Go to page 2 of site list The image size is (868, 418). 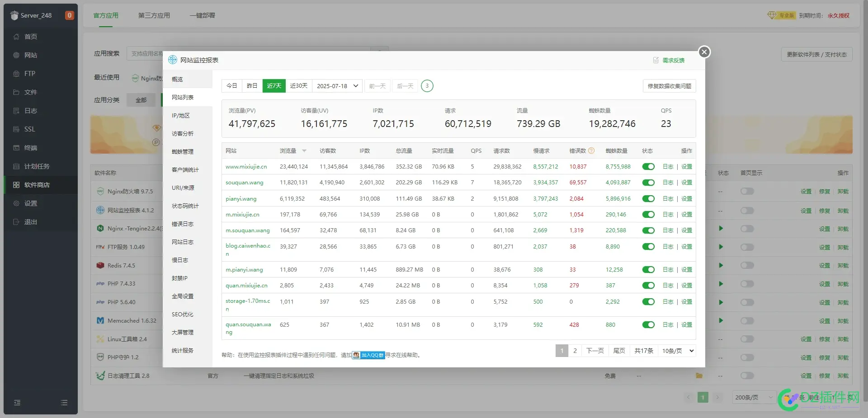575,351
